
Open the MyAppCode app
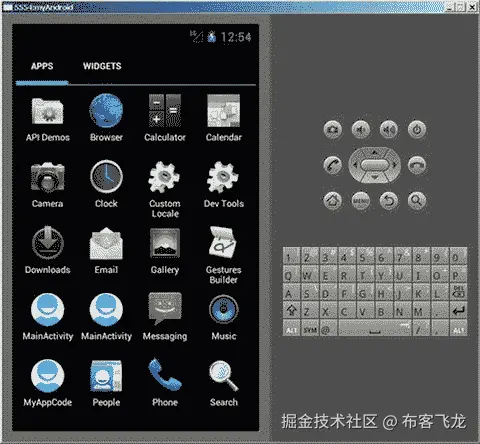point(48,383)
